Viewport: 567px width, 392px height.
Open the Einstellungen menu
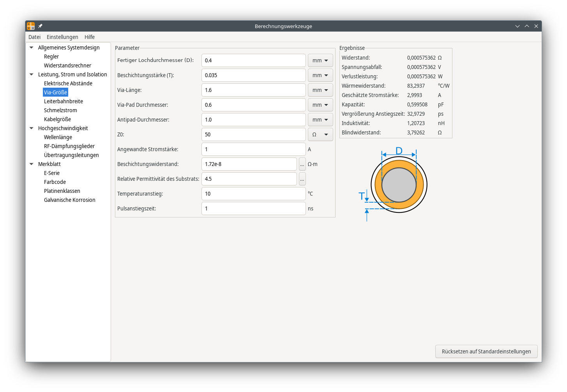tap(62, 37)
